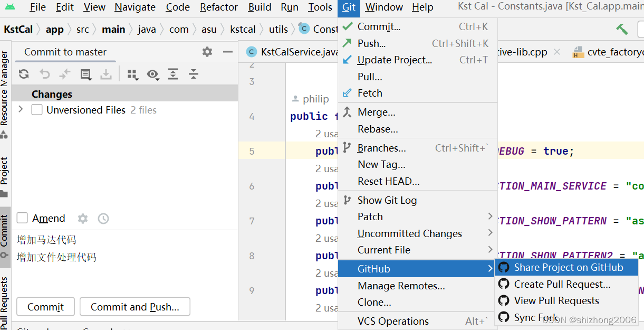Open Commit tool window gear settings

coord(207,52)
